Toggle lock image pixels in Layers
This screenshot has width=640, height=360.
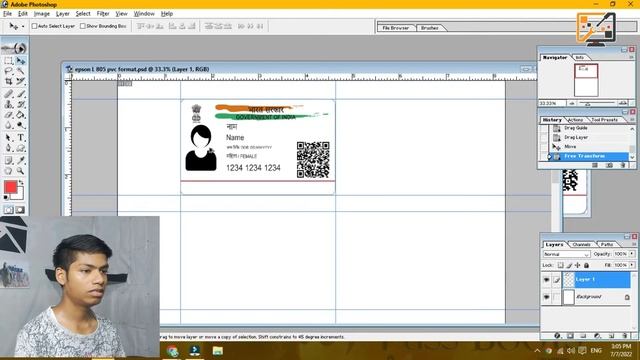[x=569, y=265]
